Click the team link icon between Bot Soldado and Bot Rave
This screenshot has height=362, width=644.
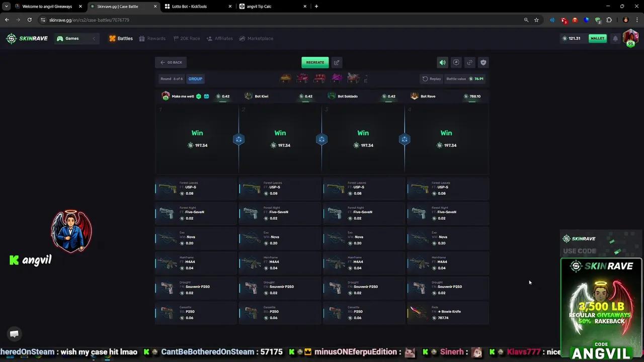coord(405,139)
